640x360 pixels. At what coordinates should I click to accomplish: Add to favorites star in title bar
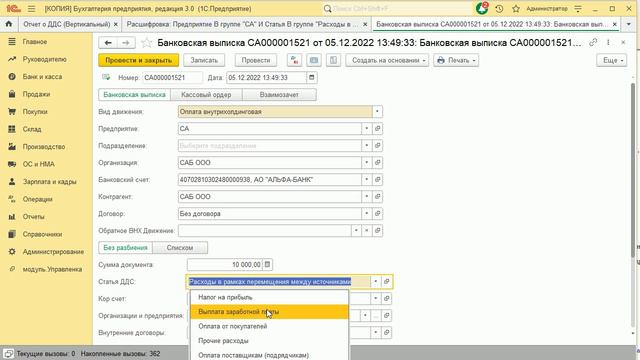516,9
